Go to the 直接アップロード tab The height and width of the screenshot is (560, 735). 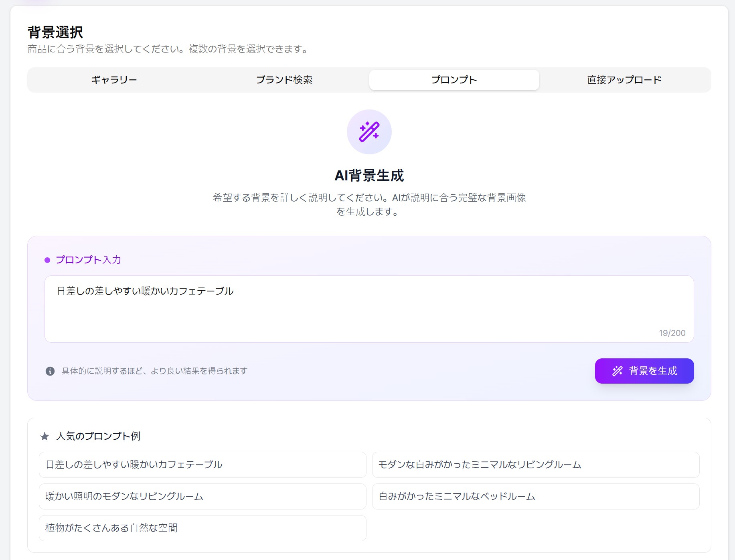[x=624, y=80]
